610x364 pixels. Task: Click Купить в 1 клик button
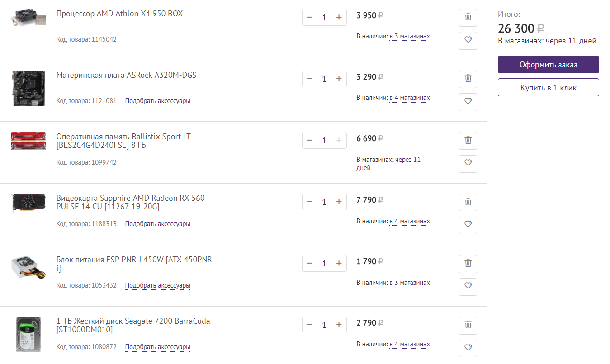(548, 88)
